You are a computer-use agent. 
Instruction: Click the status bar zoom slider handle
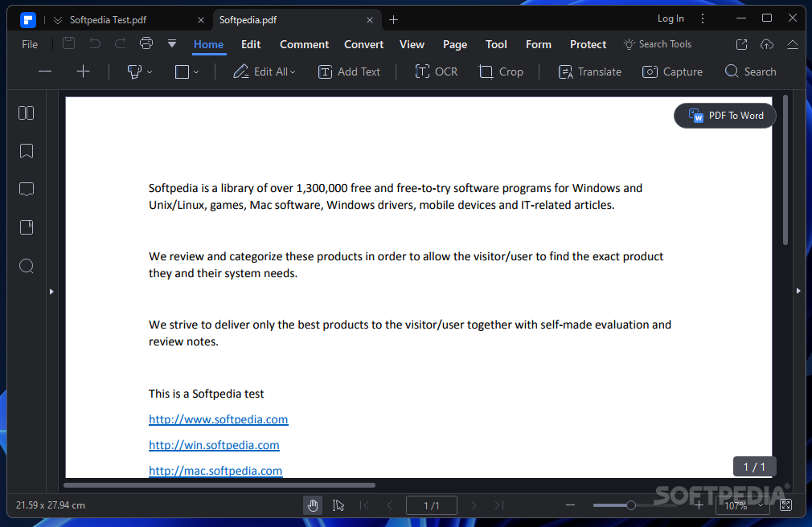tap(631, 505)
